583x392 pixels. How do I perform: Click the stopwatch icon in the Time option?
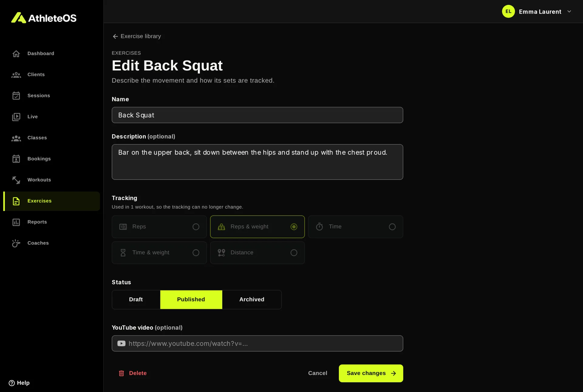[319, 227]
